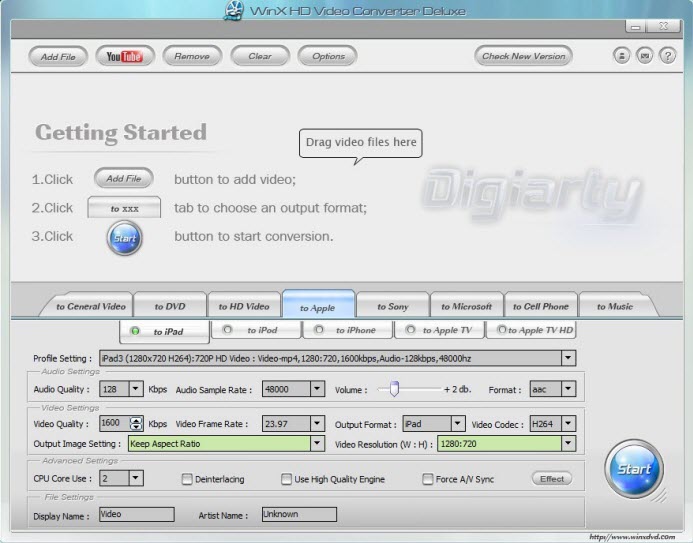Switch to the to Apple tab
This screenshot has width=693, height=543.
[318, 306]
